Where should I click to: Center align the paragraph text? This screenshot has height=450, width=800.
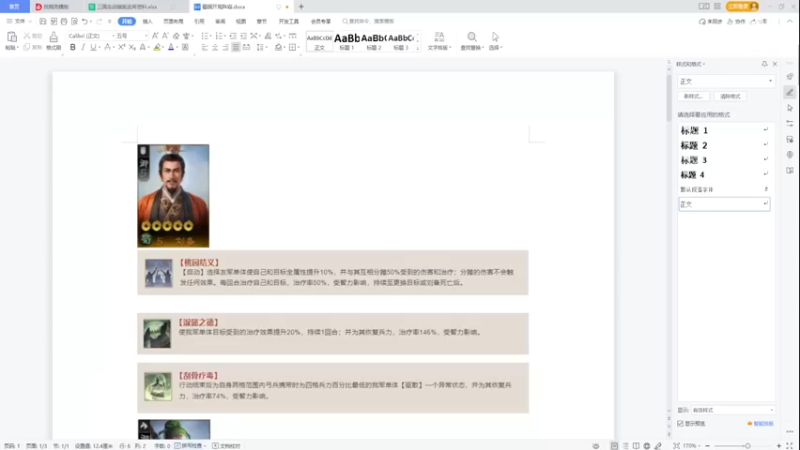click(x=215, y=47)
